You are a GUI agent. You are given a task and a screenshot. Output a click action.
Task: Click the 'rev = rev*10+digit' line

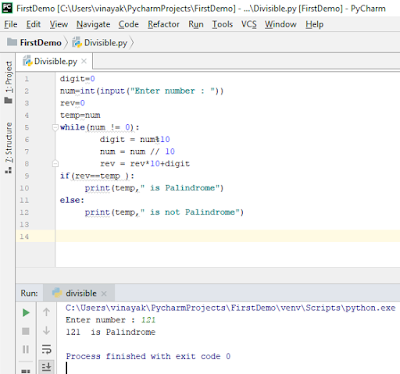pos(145,164)
